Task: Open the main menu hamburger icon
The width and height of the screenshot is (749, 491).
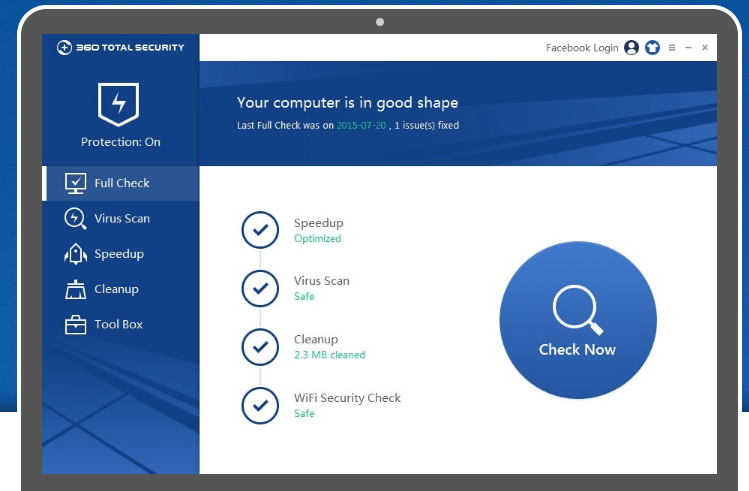Action: click(672, 47)
